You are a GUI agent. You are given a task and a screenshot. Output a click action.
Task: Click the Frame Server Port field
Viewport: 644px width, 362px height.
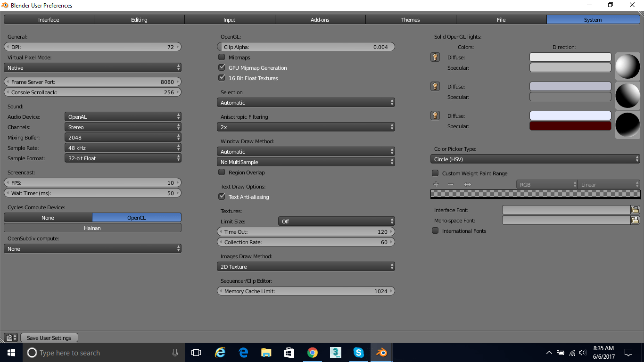click(x=92, y=82)
